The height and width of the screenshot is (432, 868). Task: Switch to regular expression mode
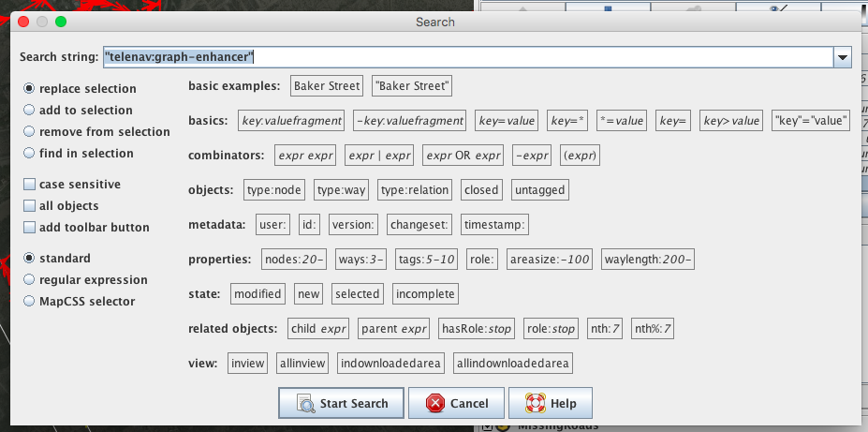(29, 280)
